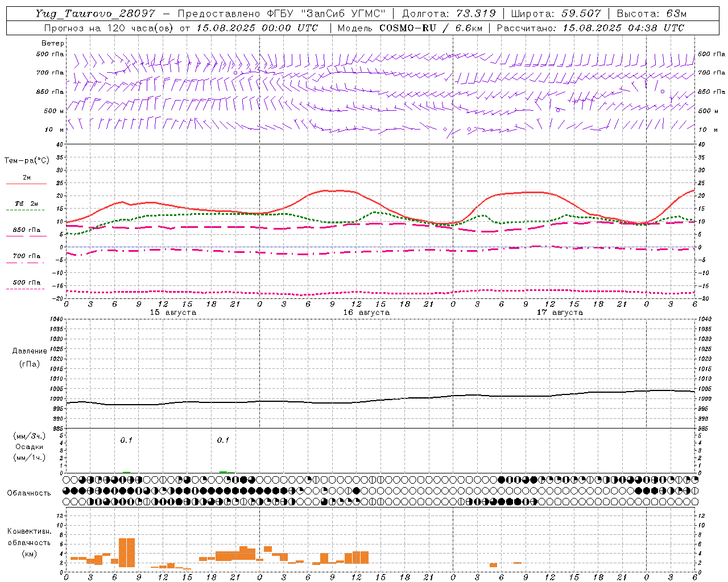
Task: Click the '(км)' unit under convective cloud label
Action: [x=30, y=554]
